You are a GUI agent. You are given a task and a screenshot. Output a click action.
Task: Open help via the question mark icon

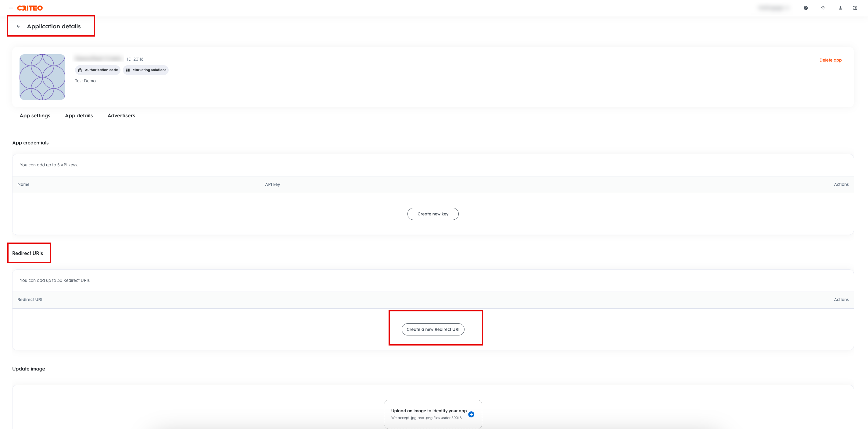click(x=806, y=8)
